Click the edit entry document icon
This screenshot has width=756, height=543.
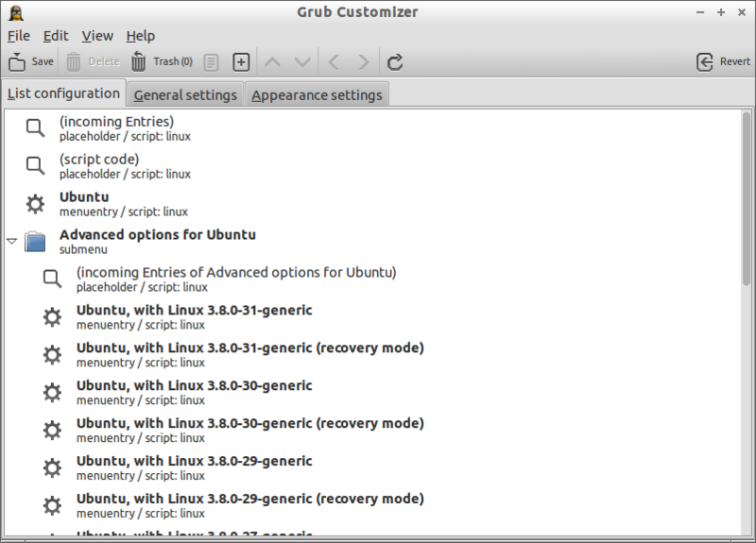click(x=211, y=62)
